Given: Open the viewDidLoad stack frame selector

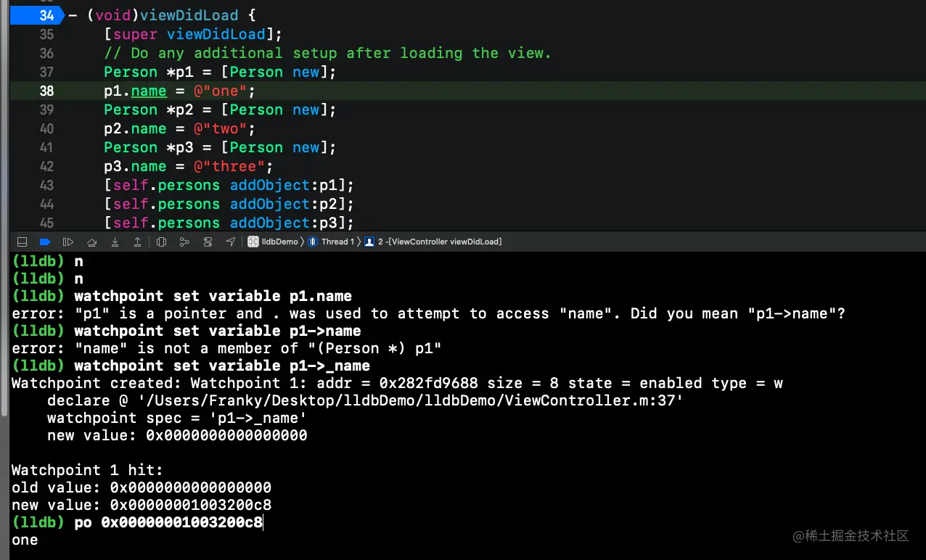Looking at the screenshot, I should pos(433,242).
